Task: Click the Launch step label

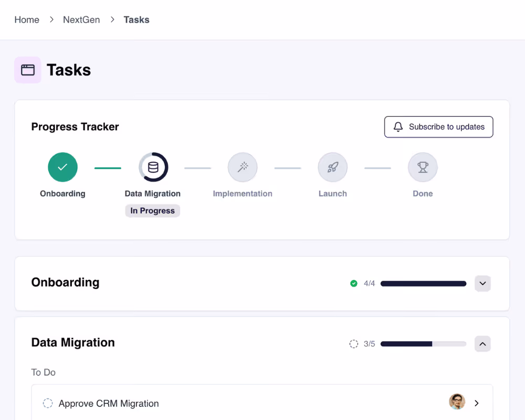Action: [x=333, y=194]
